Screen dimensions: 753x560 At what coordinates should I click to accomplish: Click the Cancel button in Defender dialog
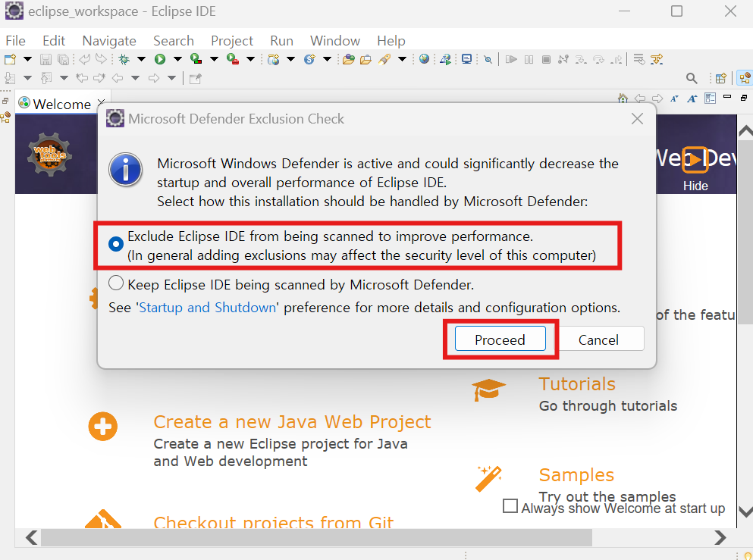coord(598,339)
